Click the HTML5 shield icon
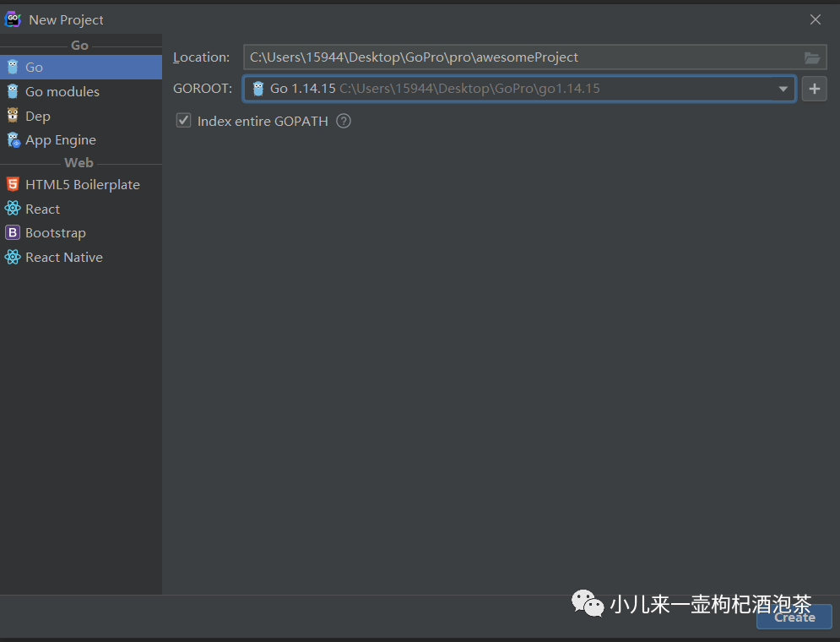Image resolution: width=840 pixels, height=642 pixels. (13, 184)
